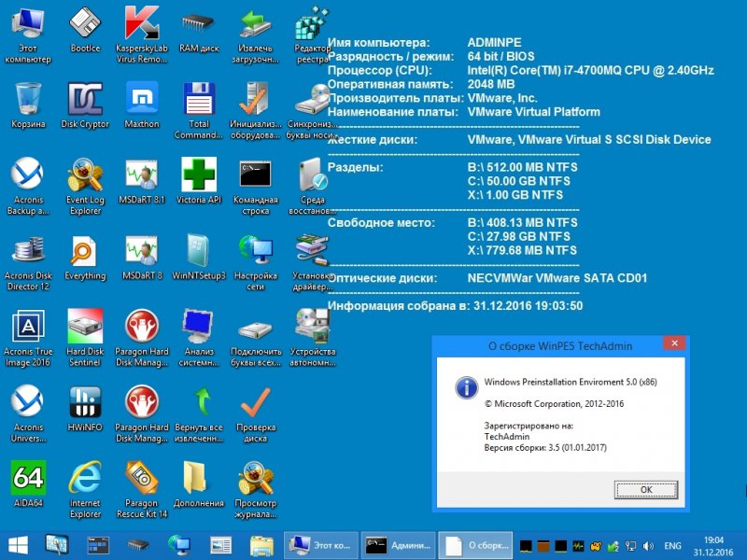Click the network tray icon

(631, 546)
